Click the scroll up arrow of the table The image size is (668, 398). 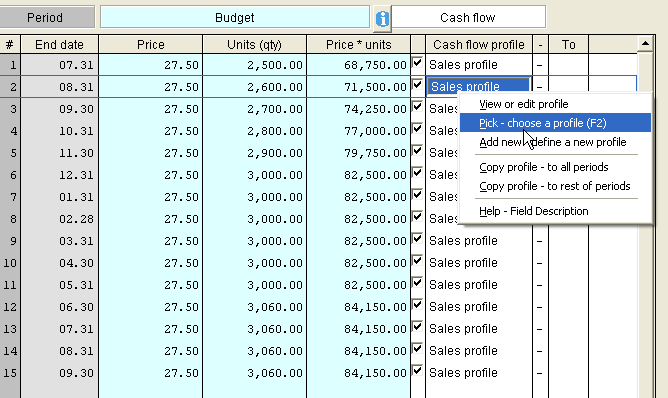(645, 44)
